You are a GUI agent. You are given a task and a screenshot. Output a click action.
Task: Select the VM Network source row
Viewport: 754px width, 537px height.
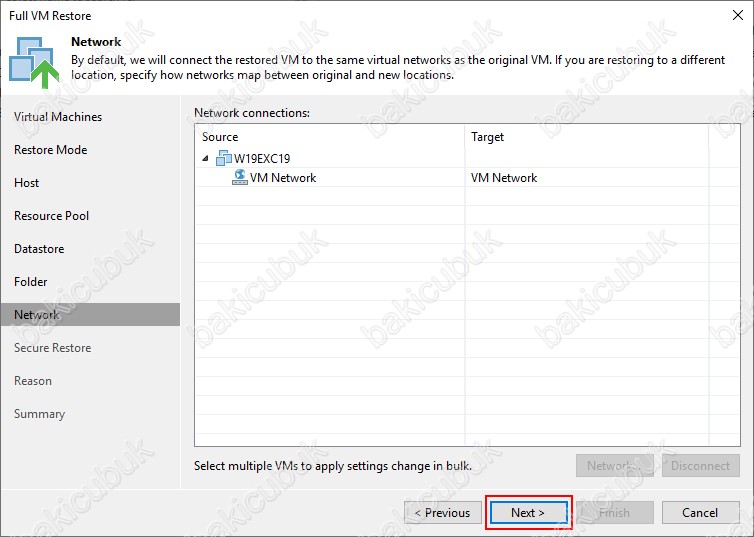pyautogui.click(x=283, y=178)
